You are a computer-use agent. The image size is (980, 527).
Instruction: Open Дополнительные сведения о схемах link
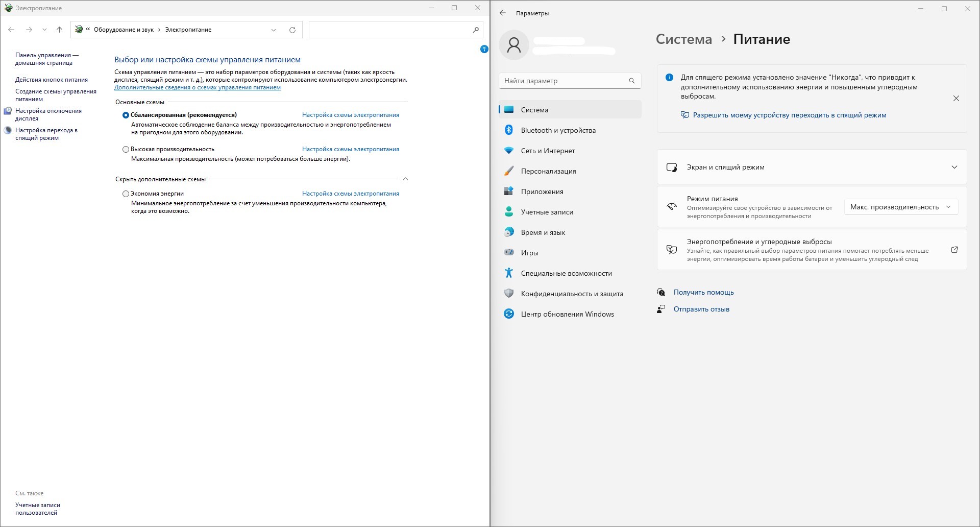click(198, 87)
